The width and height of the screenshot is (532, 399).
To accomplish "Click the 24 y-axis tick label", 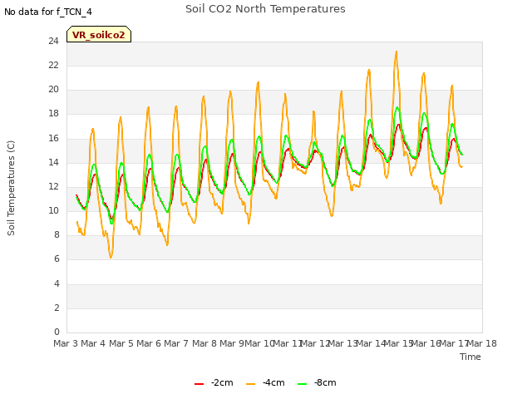I will coord(53,41).
